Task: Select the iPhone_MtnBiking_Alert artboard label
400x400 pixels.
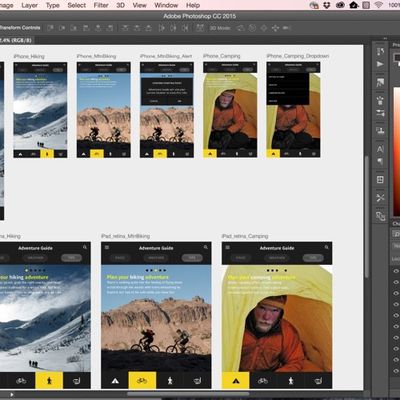Action: tap(166, 56)
